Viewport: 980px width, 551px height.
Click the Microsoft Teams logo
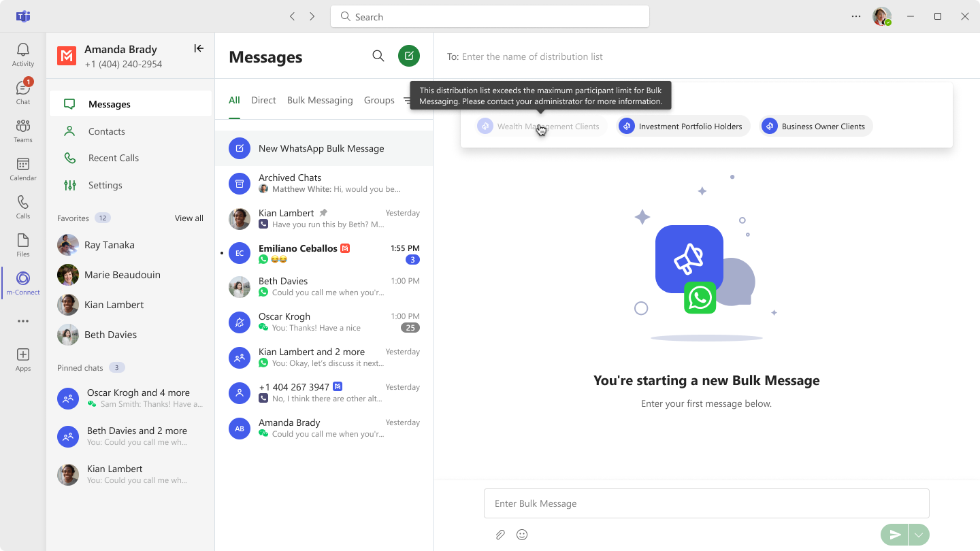23,16
